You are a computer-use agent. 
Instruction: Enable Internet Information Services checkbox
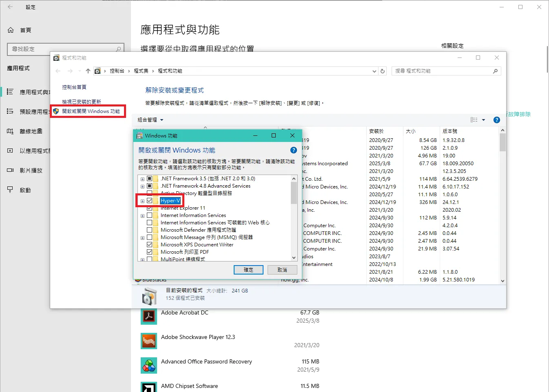click(x=150, y=215)
